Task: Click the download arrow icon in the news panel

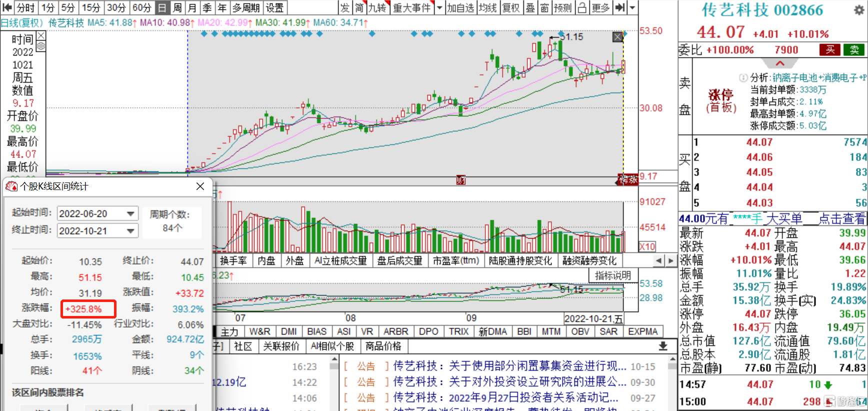Action: coord(663,346)
